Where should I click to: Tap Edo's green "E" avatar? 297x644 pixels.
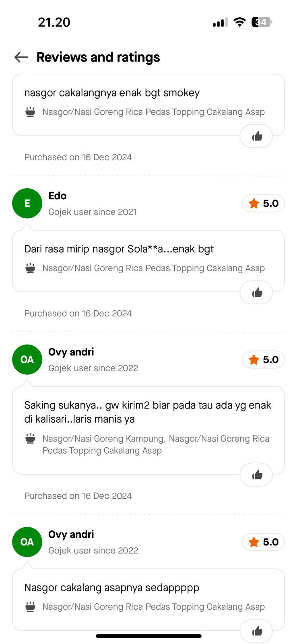pyautogui.click(x=27, y=203)
